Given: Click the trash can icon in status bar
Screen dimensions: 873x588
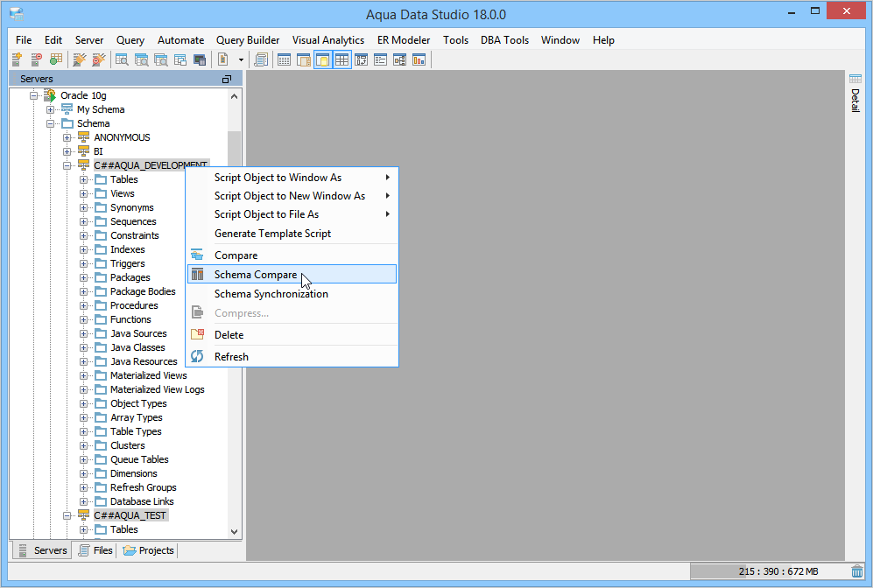Looking at the screenshot, I should coord(857,570).
